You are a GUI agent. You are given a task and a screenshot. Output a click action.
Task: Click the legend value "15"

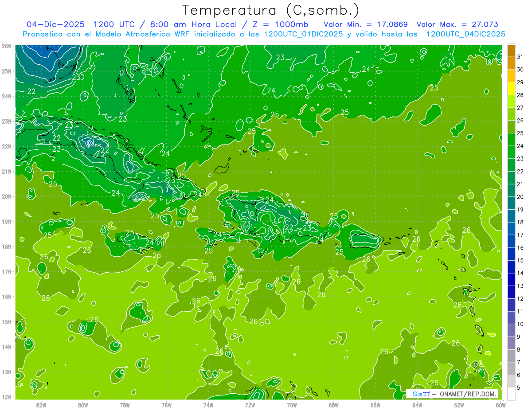pyautogui.click(x=520, y=260)
